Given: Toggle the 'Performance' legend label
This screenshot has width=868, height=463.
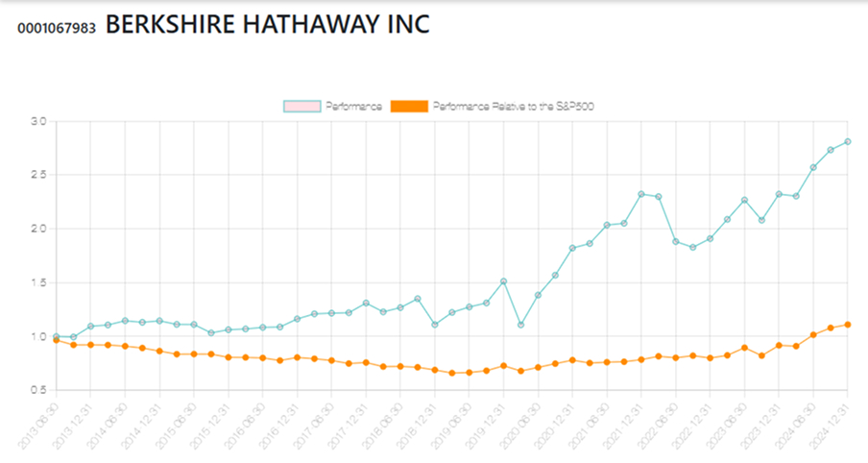Looking at the screenshot, I should 353,107.
